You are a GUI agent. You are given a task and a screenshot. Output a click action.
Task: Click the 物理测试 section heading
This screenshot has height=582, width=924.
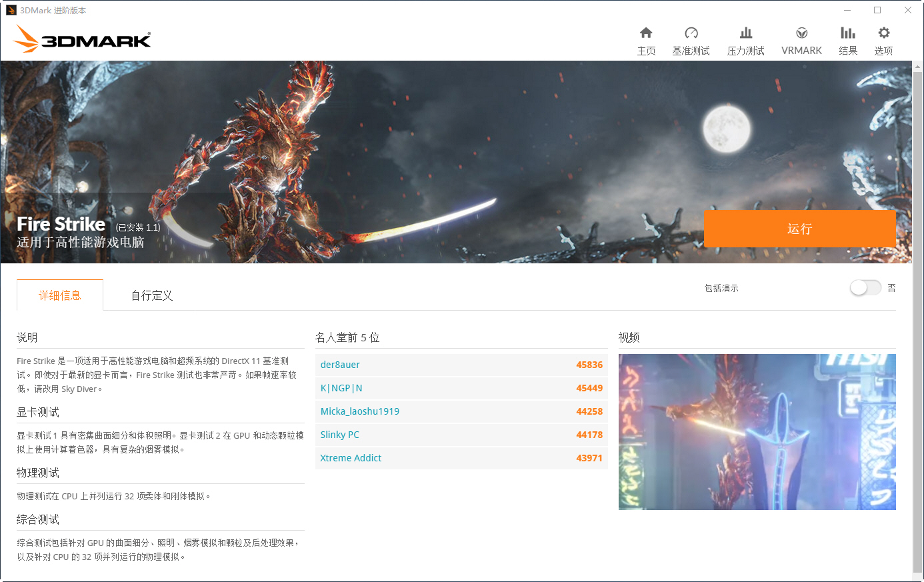click(x=38, y=473)
